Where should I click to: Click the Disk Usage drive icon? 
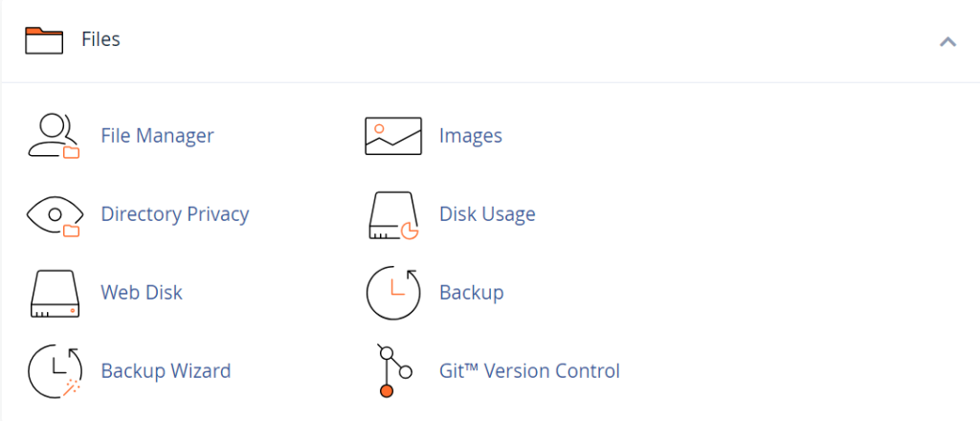pos(392,214)
